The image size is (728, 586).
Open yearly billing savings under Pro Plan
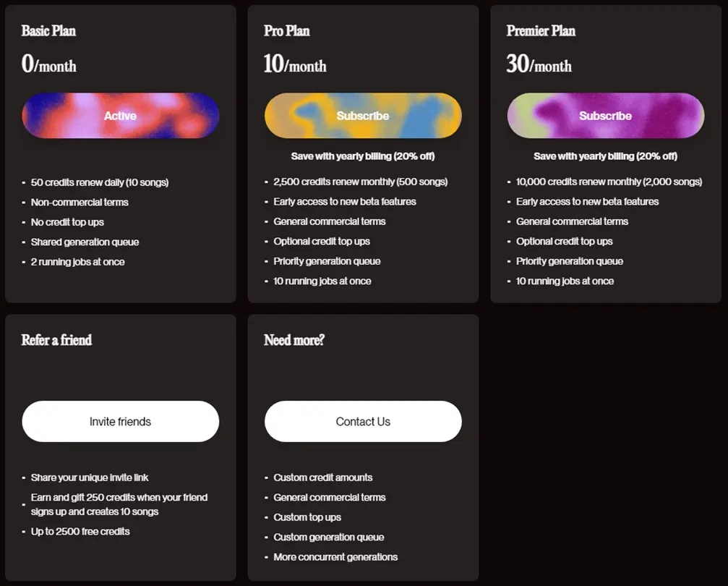(362, 156)
